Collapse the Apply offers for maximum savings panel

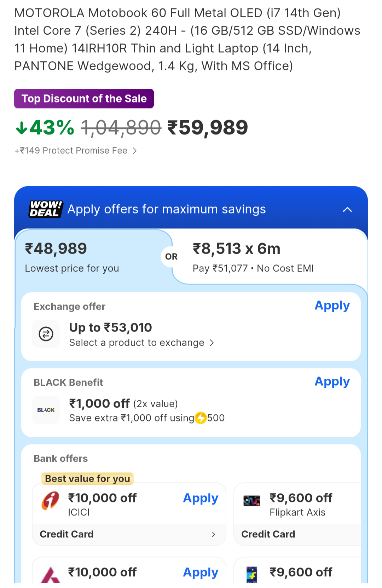tap(347, 209)
